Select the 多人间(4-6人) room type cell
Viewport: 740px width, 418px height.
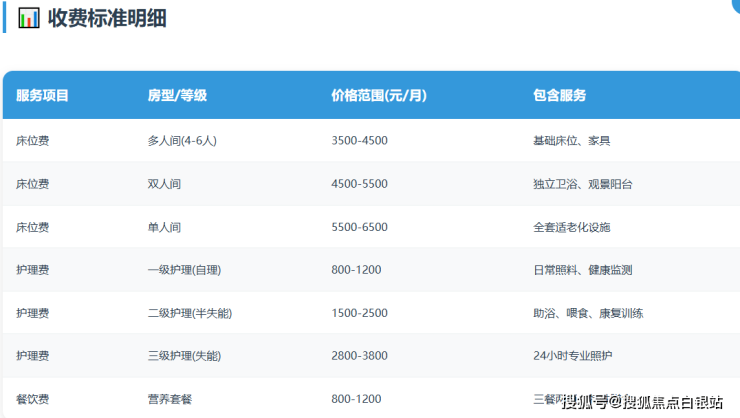click(182, 141)
